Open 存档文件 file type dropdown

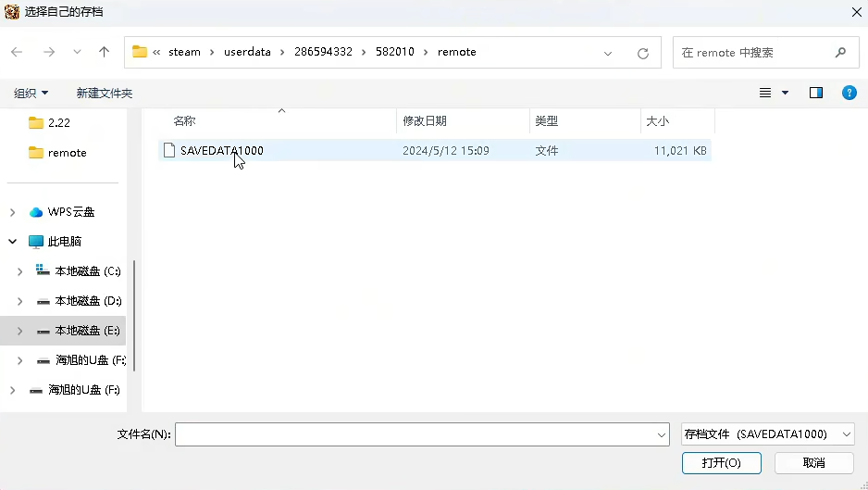pos(768,434)
